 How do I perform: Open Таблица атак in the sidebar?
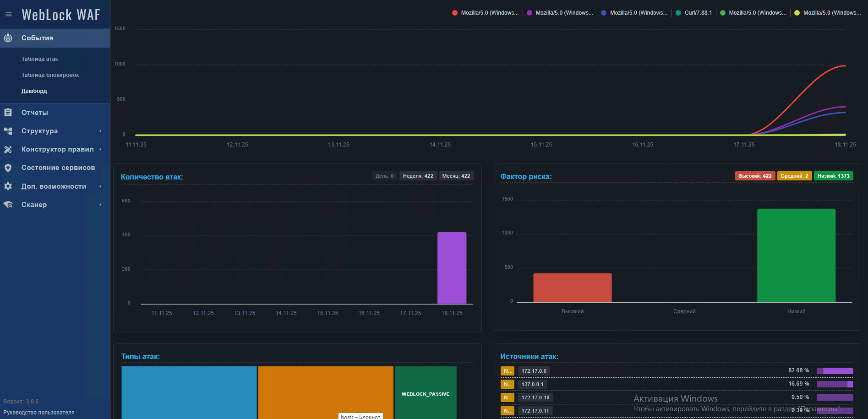[40, 59]
